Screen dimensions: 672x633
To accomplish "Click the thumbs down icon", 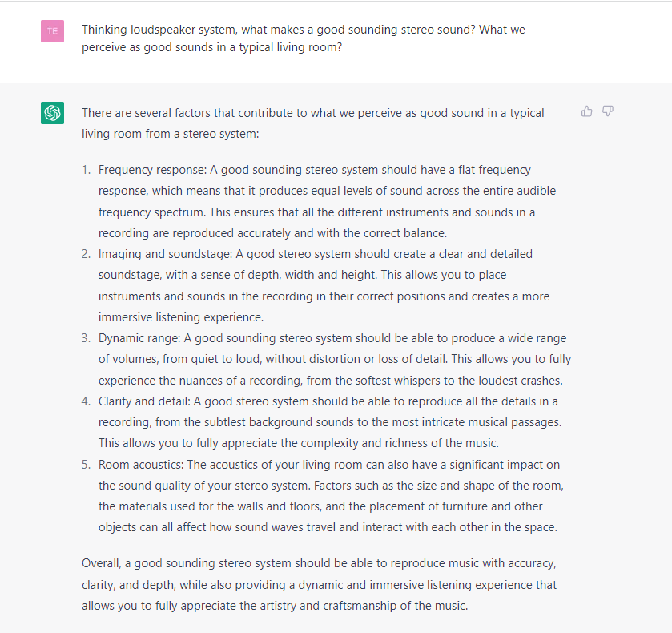I will (x=608, y=111).
